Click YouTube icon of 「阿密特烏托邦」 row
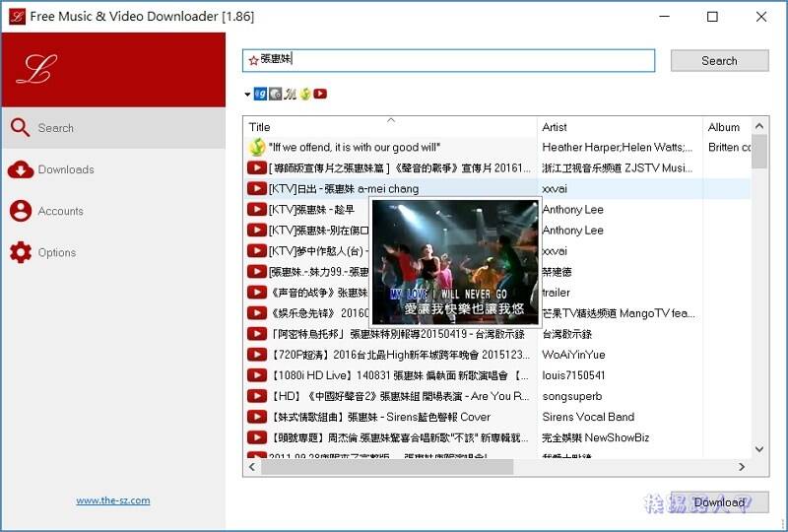 point(257,334)
